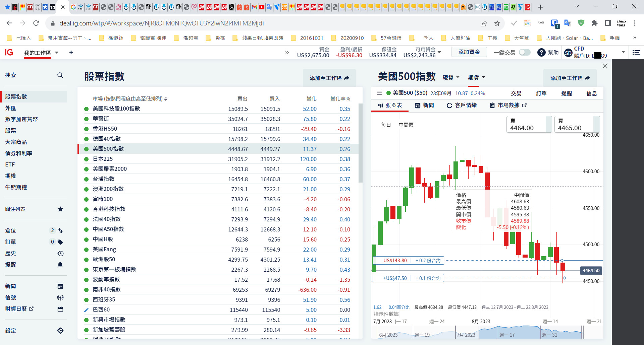
Task: Open the SD account avatar
Action: coord(568,53)
